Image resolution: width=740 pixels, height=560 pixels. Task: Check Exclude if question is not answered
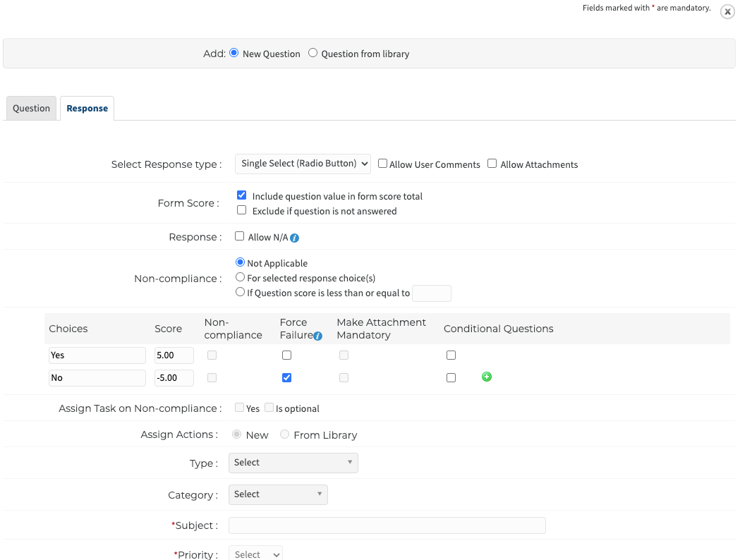(x=242, y=210)
